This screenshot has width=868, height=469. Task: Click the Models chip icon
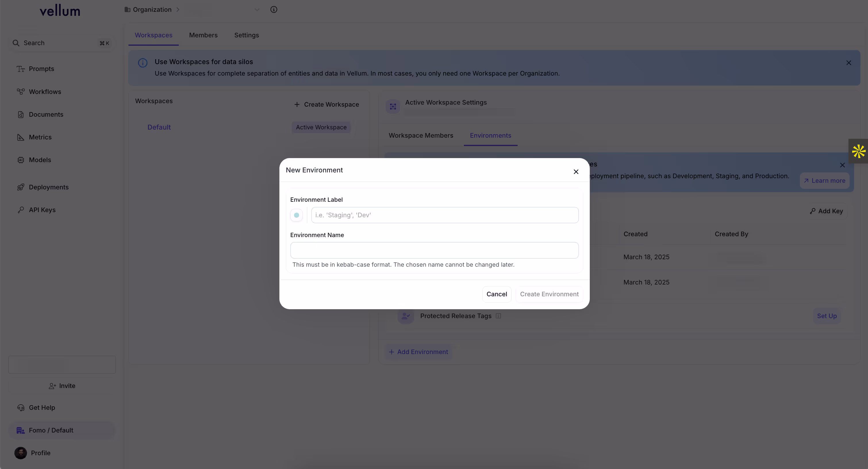pyautogui.click(x=21, y=160)
